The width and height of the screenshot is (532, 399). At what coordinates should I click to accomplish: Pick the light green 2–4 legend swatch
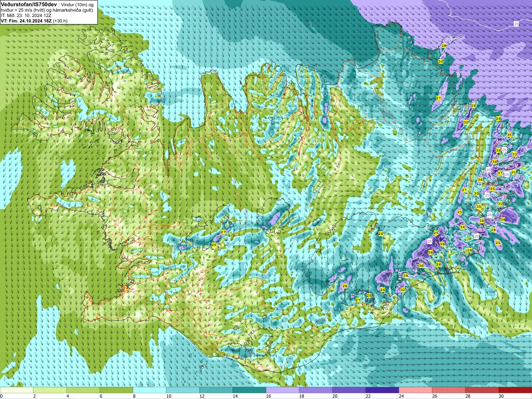pos(50,390)
